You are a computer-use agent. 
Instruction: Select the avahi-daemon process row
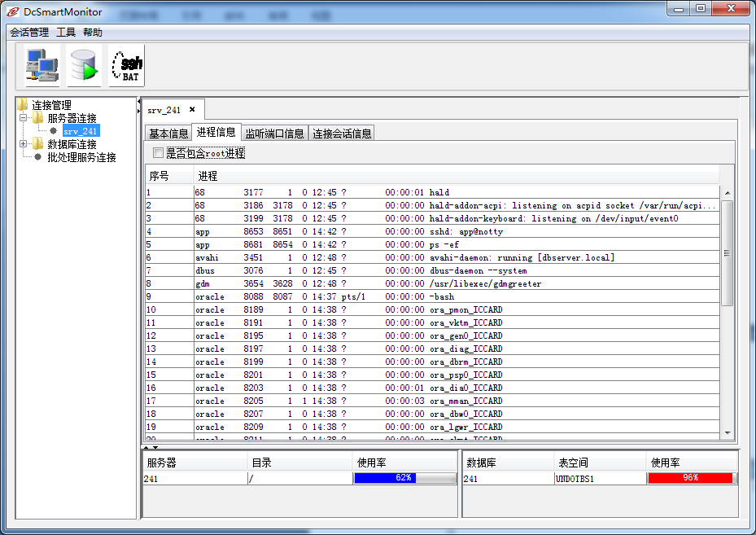(432, 257)
